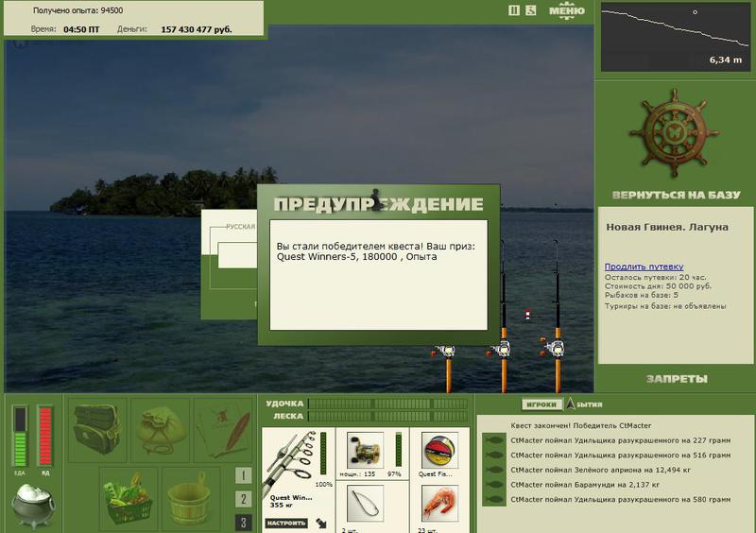Select the reel with power 135
This screenshot has width=756, height=533.
click(x=366, y=450)
